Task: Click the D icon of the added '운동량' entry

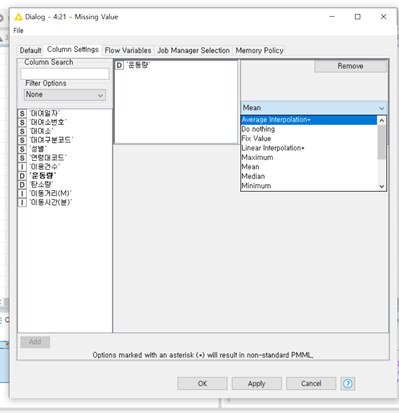Action: pyautogui.click(x=119, y=65)
